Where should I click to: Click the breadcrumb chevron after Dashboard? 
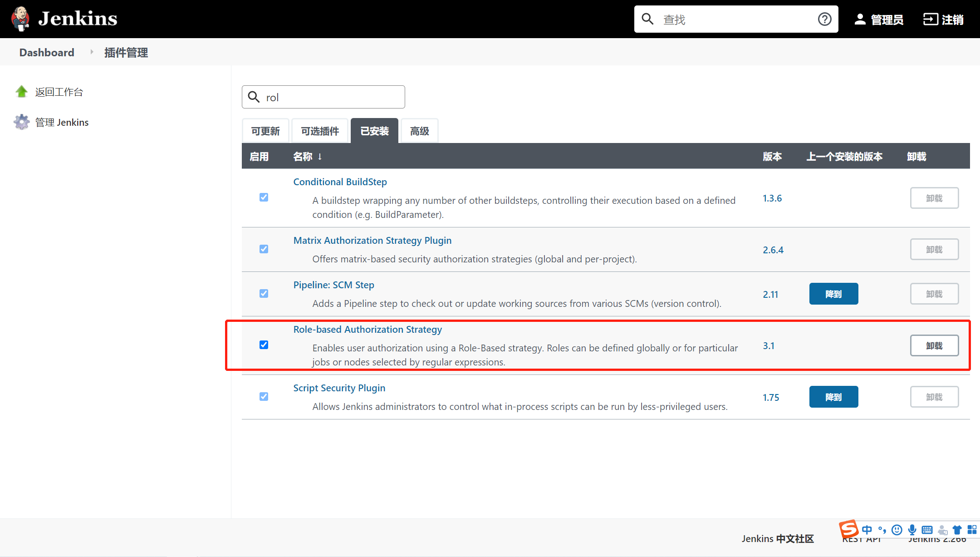tap(91, 52)
